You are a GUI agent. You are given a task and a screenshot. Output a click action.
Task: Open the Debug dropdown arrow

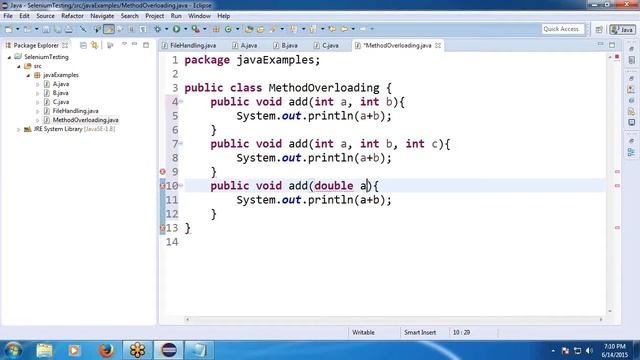tap(166, 29)
